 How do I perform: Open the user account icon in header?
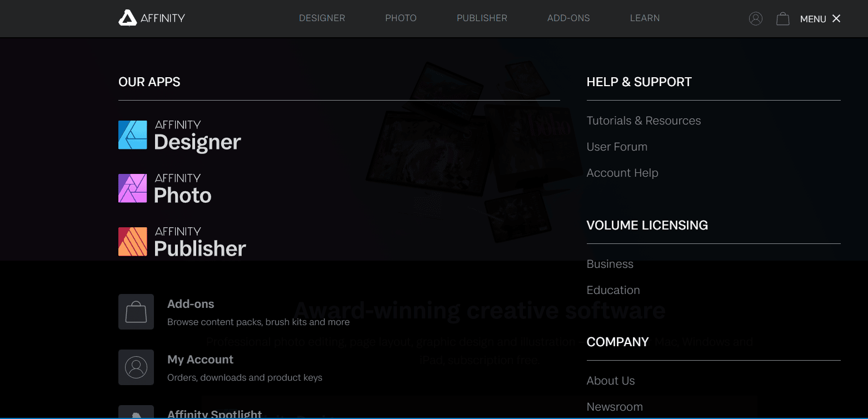pos(756,19)
